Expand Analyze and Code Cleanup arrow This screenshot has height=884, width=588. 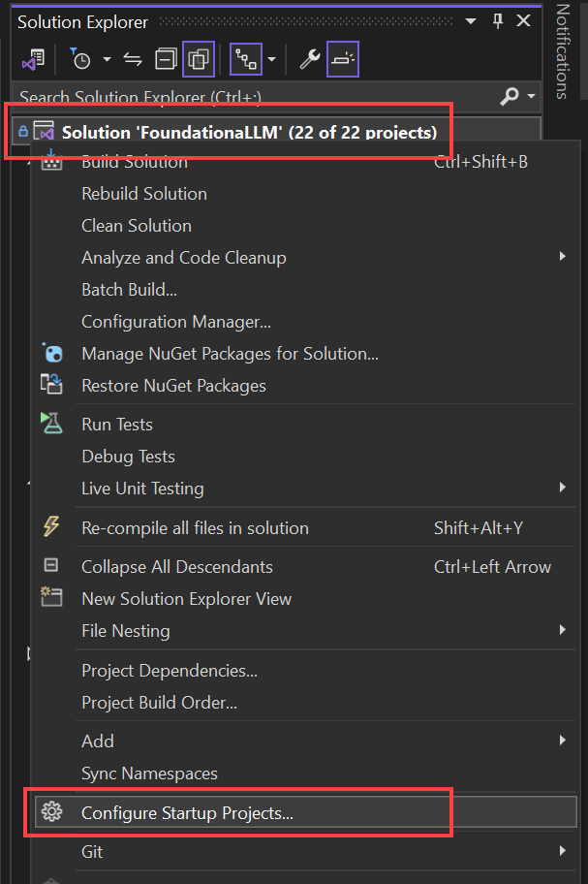pyautogui.click(x=562, y=257)
